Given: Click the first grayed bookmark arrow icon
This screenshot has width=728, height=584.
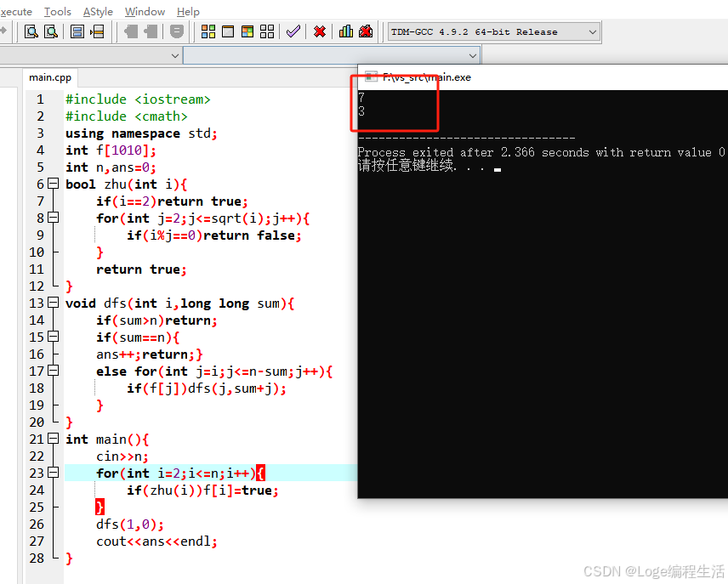Looking at the screenshot, I should (131, 31).
